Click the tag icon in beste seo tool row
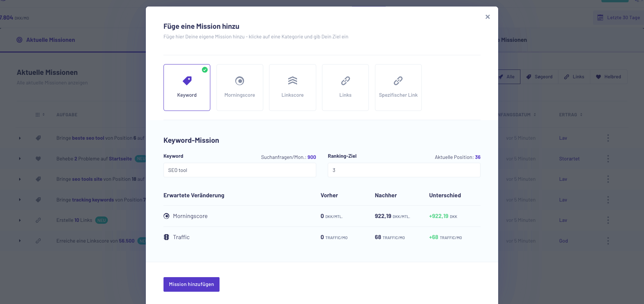Image resolution: width=644 pixels, height=304 pixels. [38, 138]
